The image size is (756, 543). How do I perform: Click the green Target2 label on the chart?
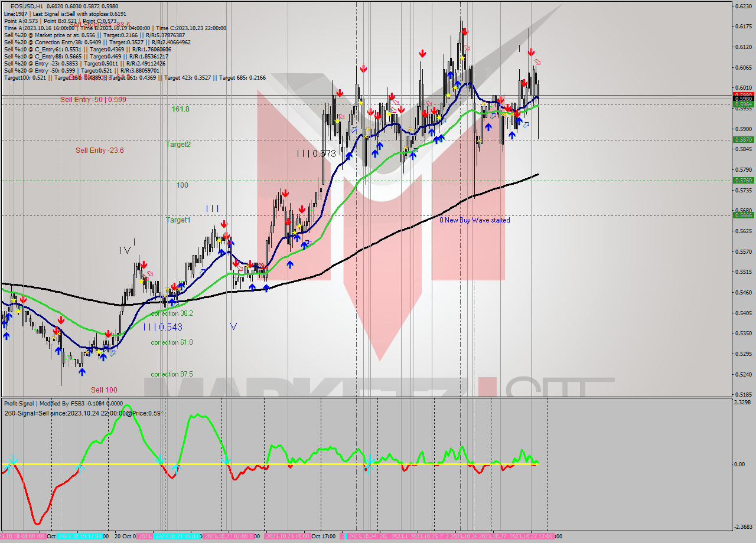point(178,145)
